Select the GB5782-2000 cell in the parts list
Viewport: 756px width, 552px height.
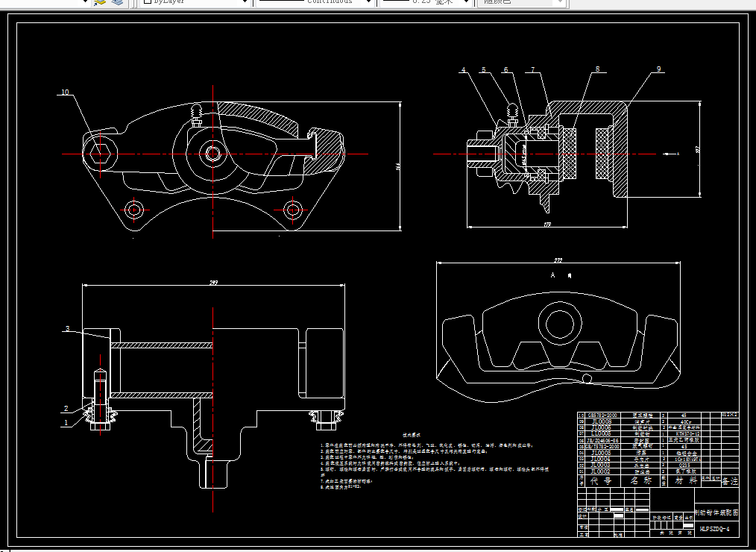(x=602, y=415)
